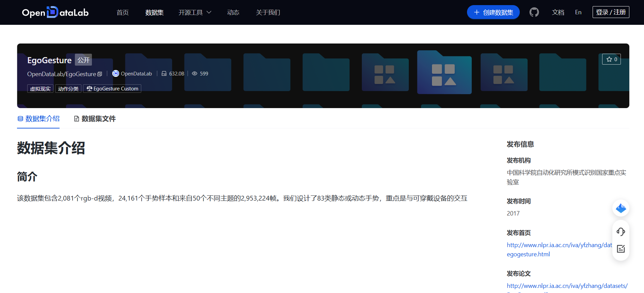Switch to the 数据集介绍 tab
644x293 pixels.
[38, 119]
